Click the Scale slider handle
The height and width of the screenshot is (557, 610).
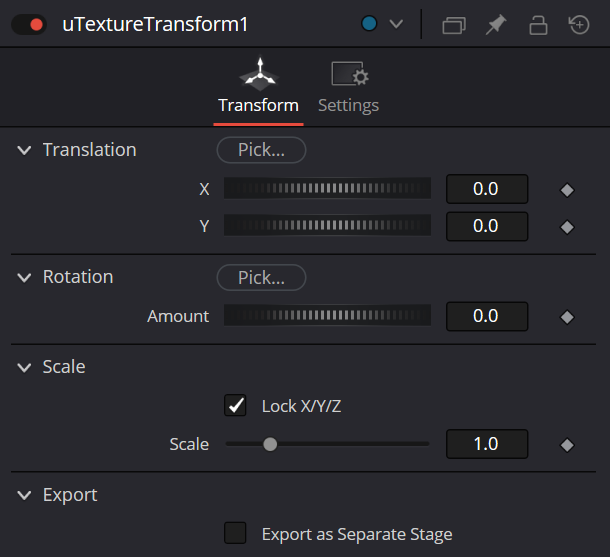[x=270, y=444]
